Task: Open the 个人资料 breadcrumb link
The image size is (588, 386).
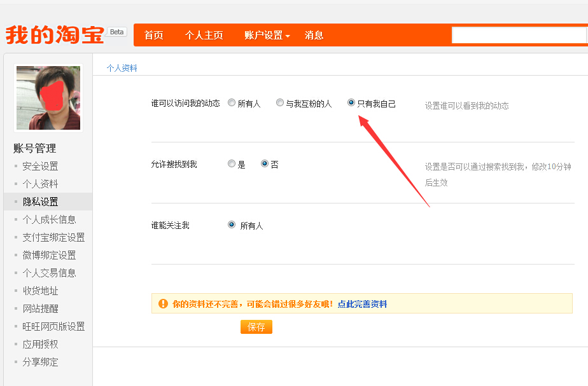Action: 122,68
